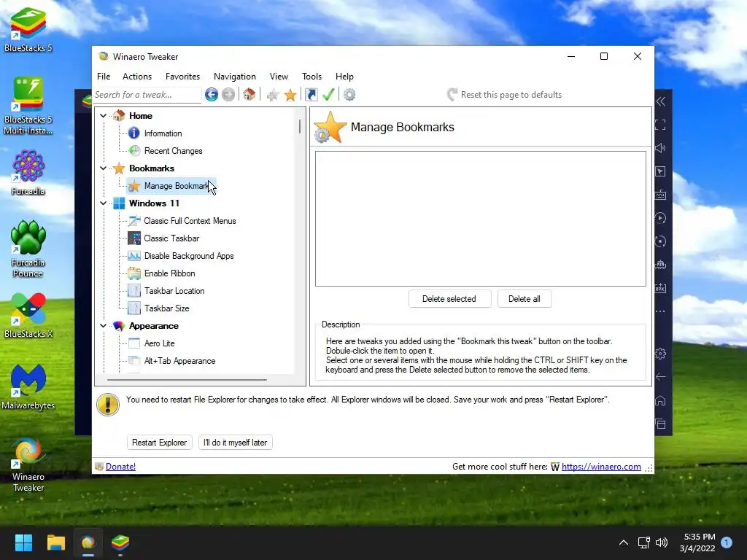Open the View menu
The image size is (747, 560).
click(x=279, y=76)
